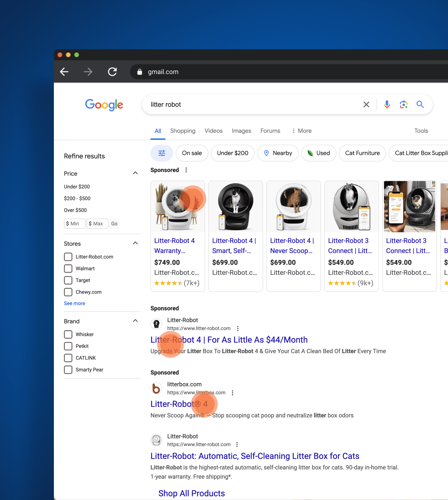Enable the Target store filter
The width and height of the screenshot is (448, 500).
pos(68,280)
